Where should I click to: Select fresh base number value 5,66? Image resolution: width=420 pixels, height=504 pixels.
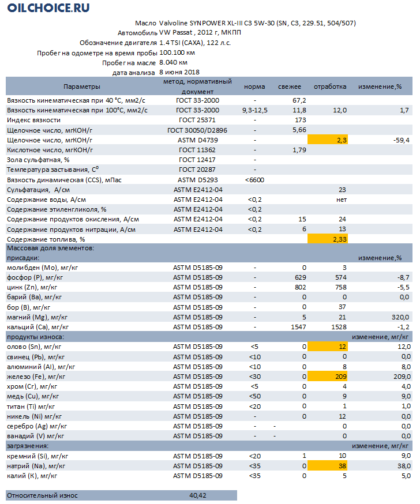pyautogui.click(x=299, y=130)
